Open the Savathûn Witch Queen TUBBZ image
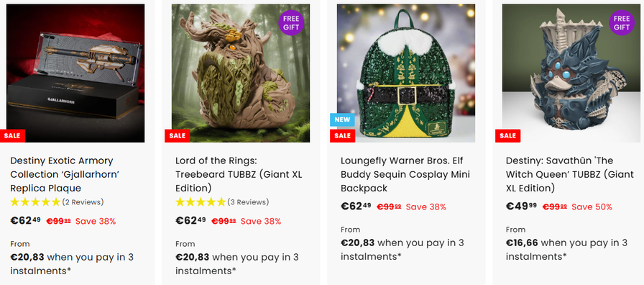The height and width of the screenshot is (285, 644). 571,73
